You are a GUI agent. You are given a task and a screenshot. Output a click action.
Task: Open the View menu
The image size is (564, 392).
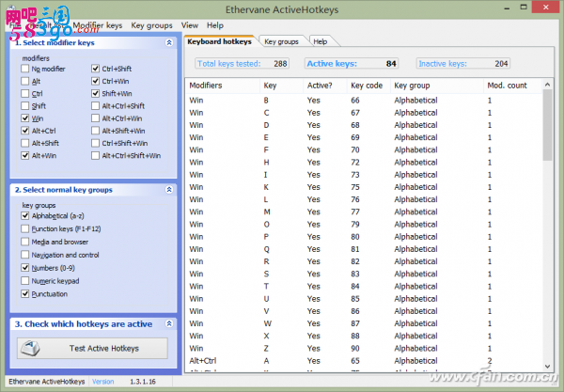[x=190, y=25]
